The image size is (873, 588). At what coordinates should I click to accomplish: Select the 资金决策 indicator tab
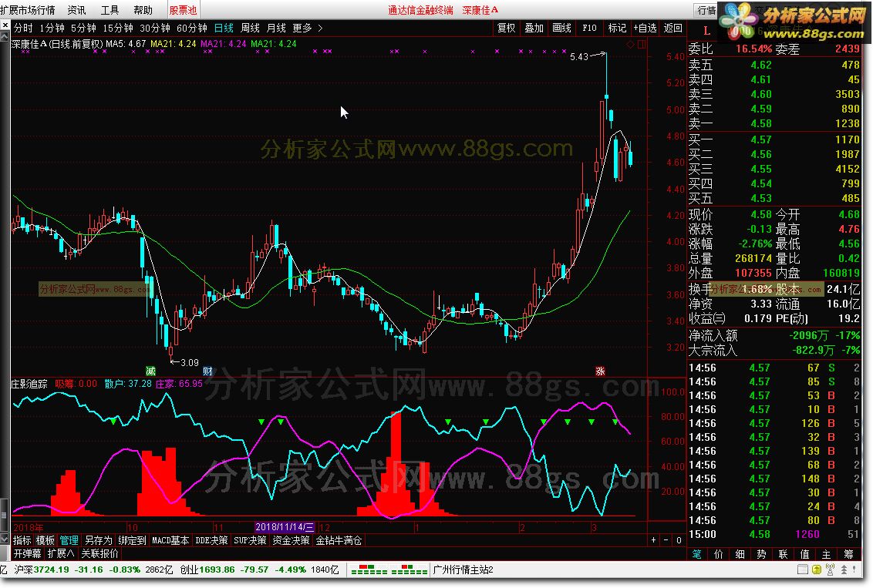[291, 540]
